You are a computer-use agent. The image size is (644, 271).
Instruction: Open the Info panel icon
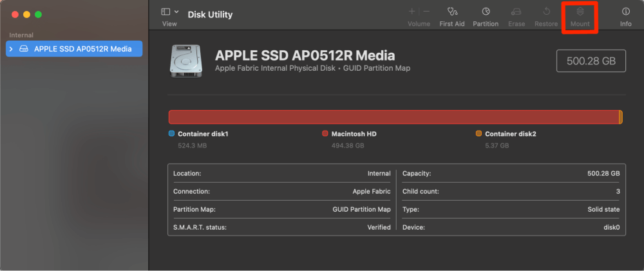tap(625, 12)
